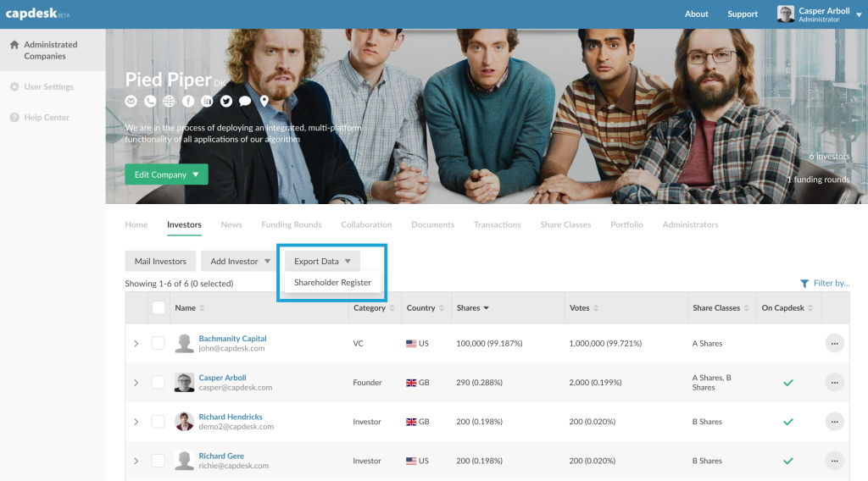Open the Add Investor dropdown
Image resolution: width=868 pixels, height=481 pixels.
point(240,261)
